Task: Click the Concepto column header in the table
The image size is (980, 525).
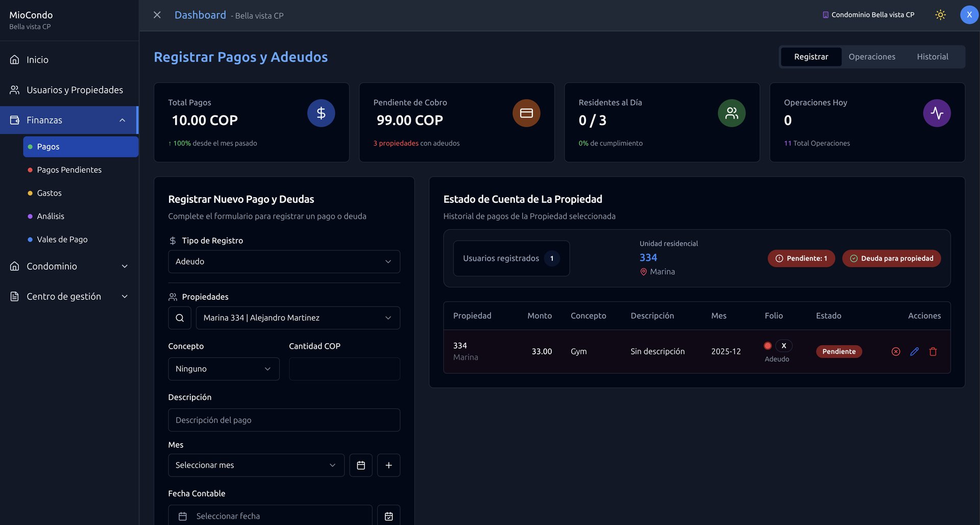Action: pyautogui.click(x=589, y=316)
